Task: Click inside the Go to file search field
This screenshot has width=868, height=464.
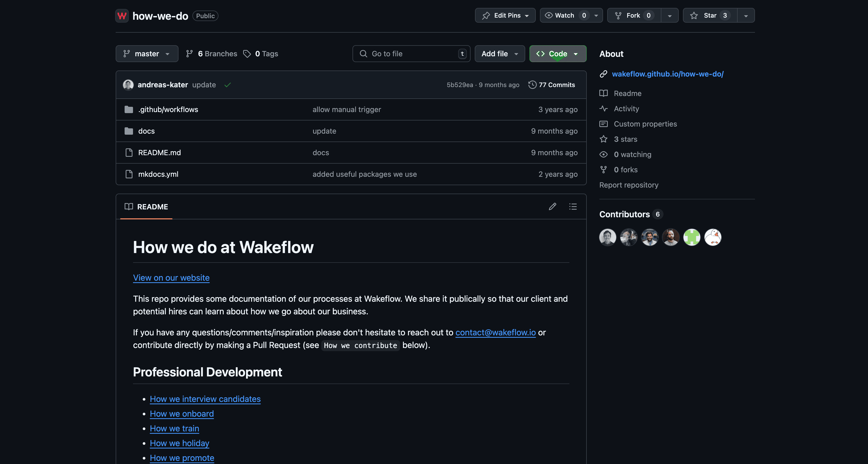Action: (411, 54)
